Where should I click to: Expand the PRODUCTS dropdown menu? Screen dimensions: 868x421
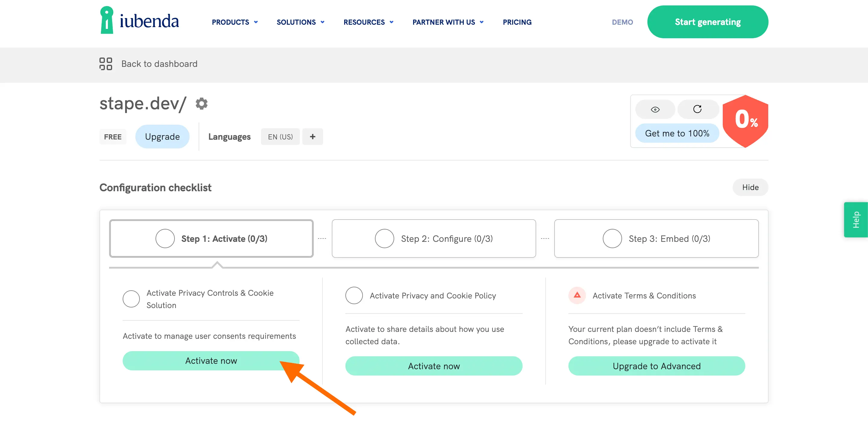235,22
